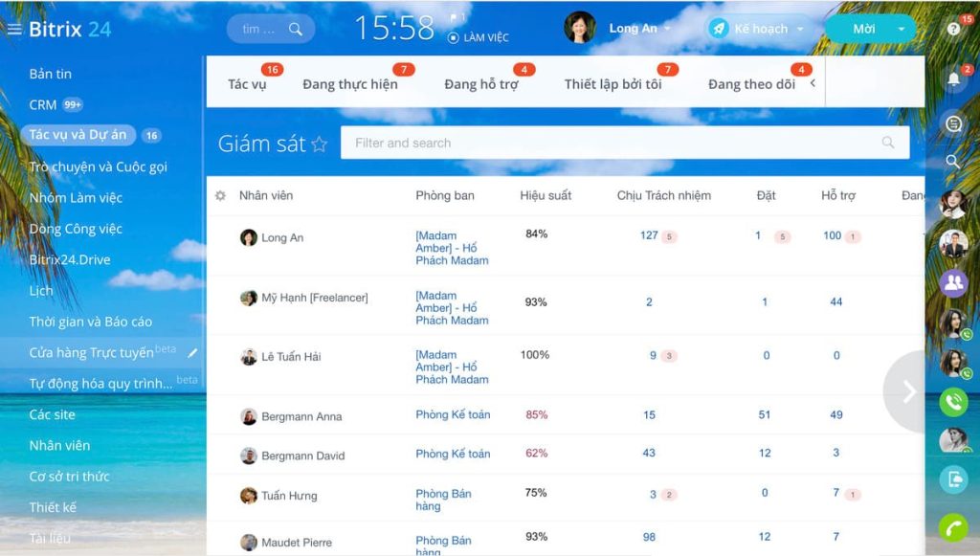Open Thời gian và Báo cáo menu
The image size is (980, 556).
click(x=91, y=322)
